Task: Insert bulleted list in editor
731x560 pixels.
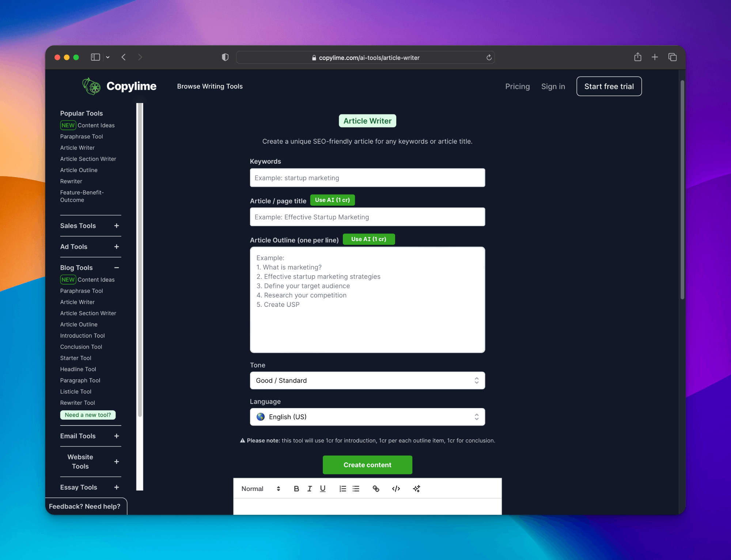Action: coord(356,489)
